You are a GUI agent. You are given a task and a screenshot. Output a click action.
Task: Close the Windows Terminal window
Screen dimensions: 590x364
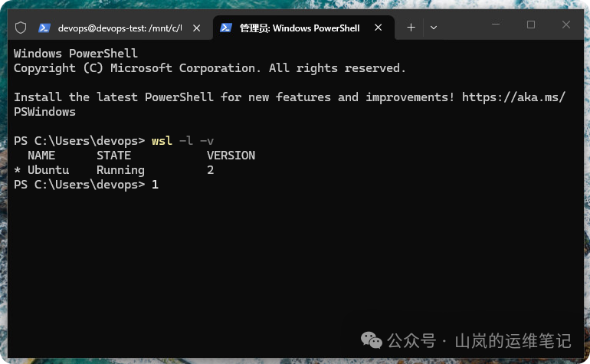pos(566,25)
